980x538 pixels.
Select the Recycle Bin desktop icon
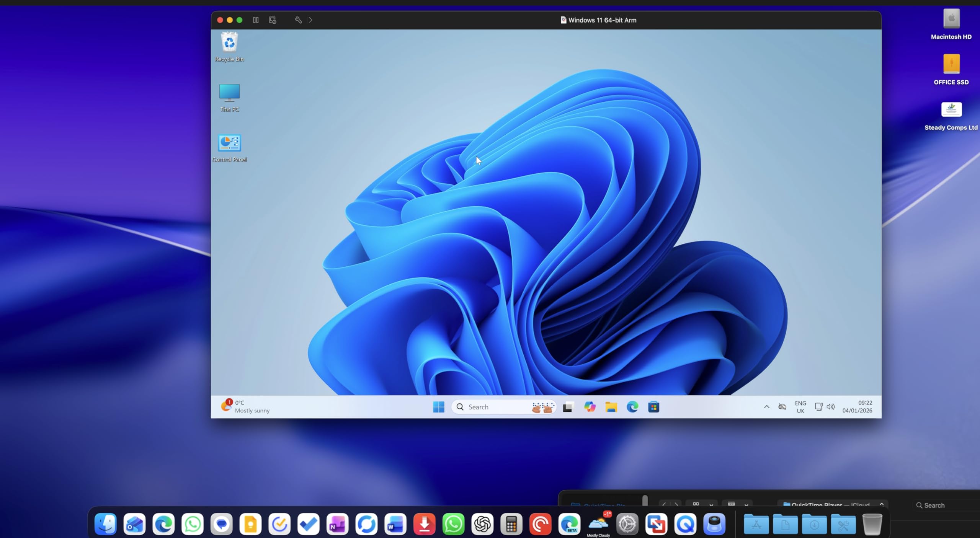(229, 47)
